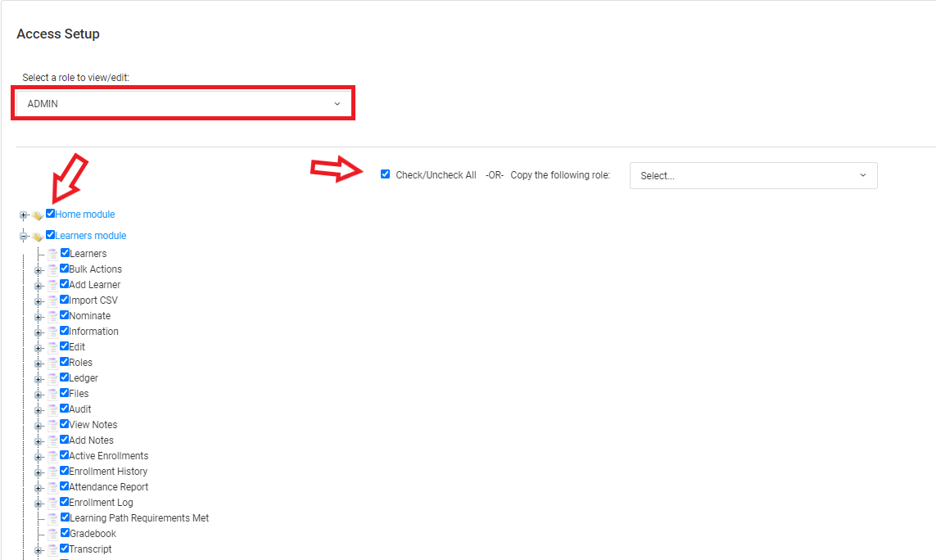
Task: Click the page icon next to Bulk Actions
Action: [x=52, y=269]
